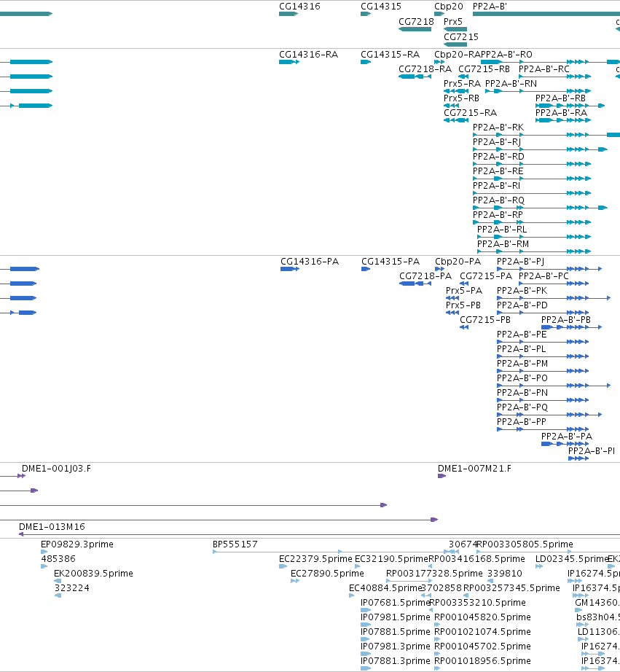620x672 pixels.
Task: Select protein CG7215-PA
Action: 486,276
